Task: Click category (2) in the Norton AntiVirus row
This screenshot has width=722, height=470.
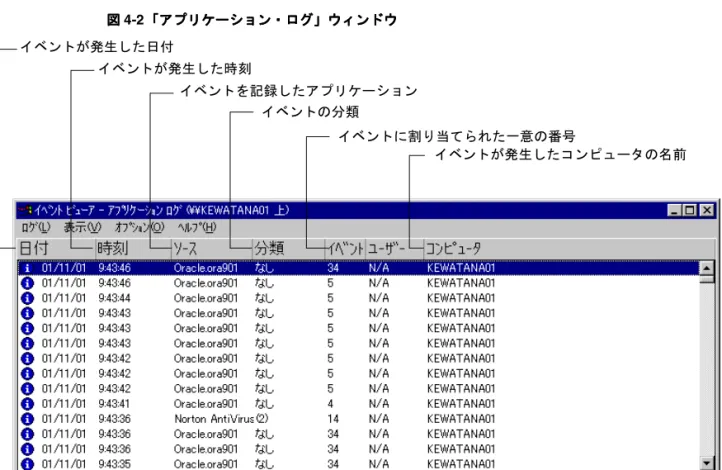Action: click(x=262, y=419)
